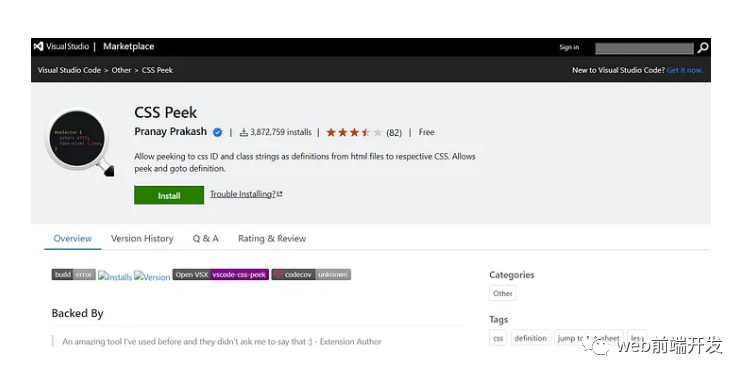Click the Sign in link
Image resolution: width=746 pixels, height=377 pixels.
pos(569,47)
